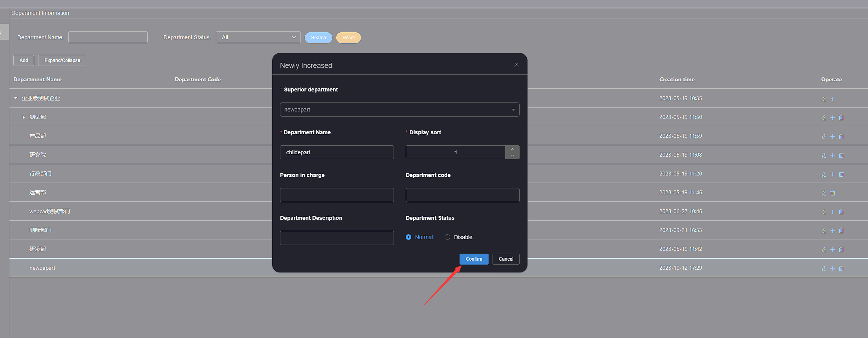Click the Display sort number field
Screen dimensions: 868x338
455,152
